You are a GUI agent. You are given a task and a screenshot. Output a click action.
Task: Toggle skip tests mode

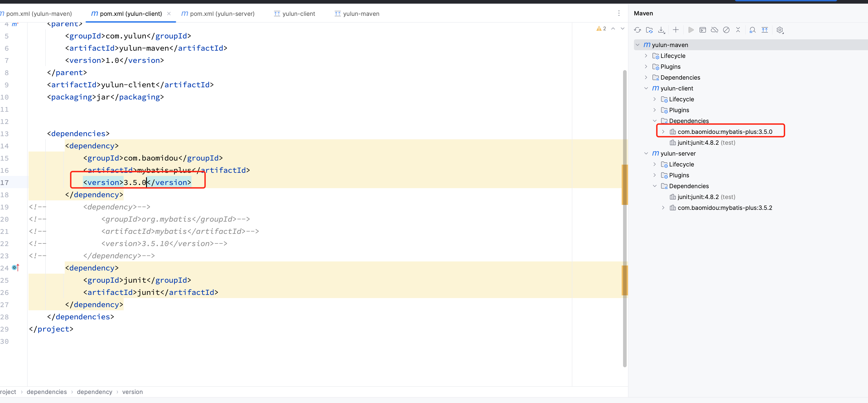pyautogui.click(x=726, y=30)
